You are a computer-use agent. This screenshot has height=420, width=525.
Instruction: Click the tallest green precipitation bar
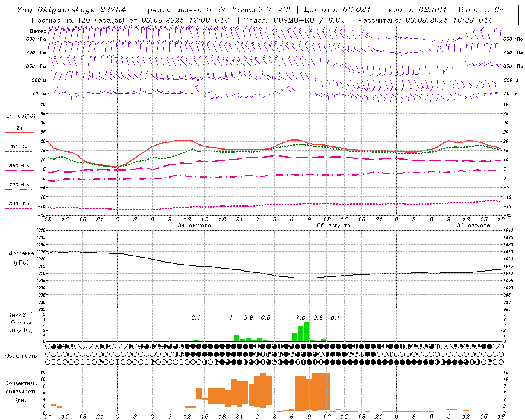[306, 331]
